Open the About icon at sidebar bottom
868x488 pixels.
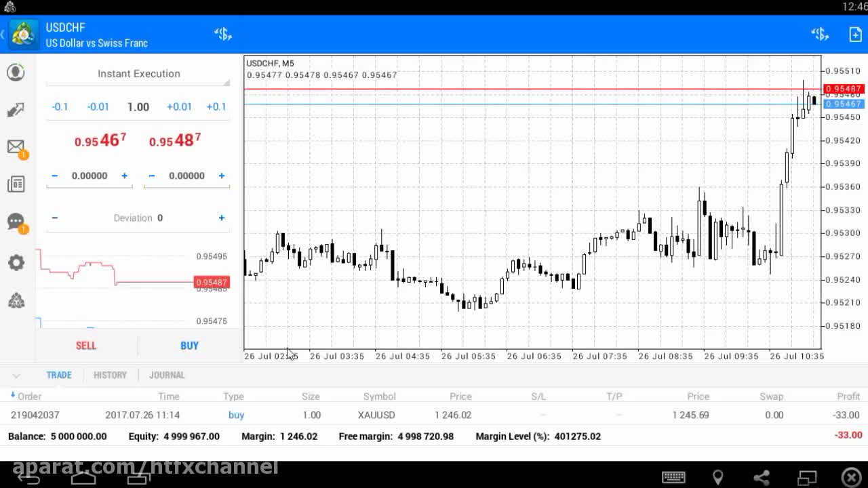[16, 301]
